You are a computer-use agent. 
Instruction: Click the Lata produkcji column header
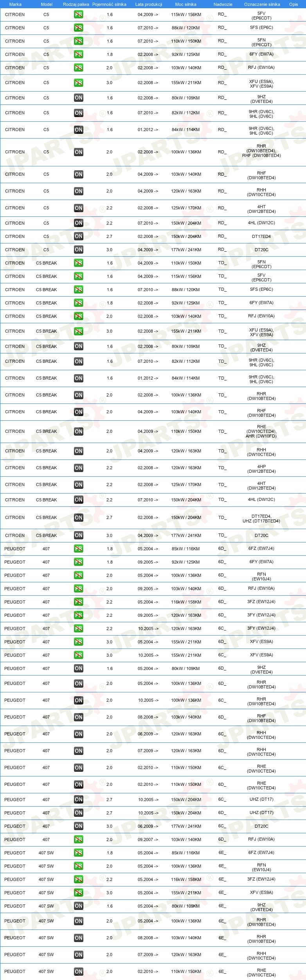(148, 4)
